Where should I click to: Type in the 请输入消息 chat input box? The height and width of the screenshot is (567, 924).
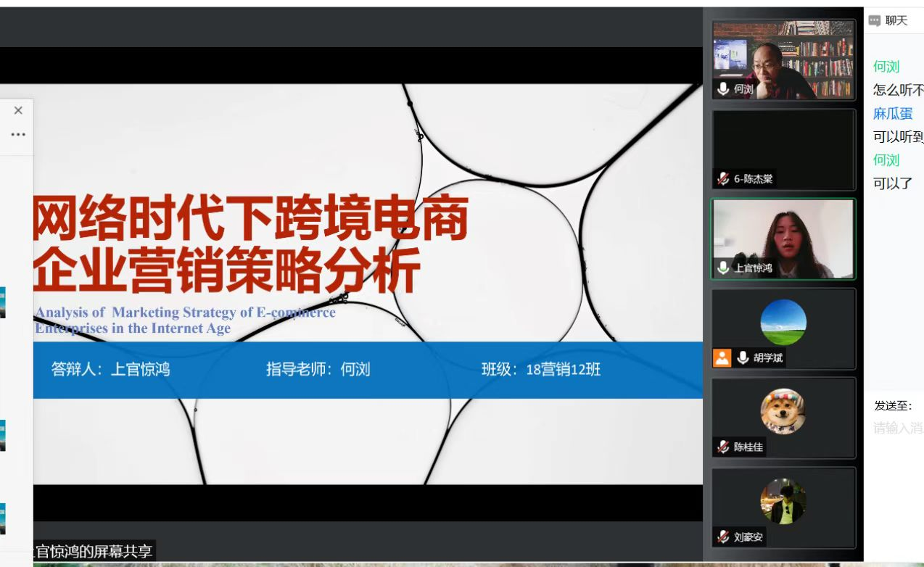(898, 428)
